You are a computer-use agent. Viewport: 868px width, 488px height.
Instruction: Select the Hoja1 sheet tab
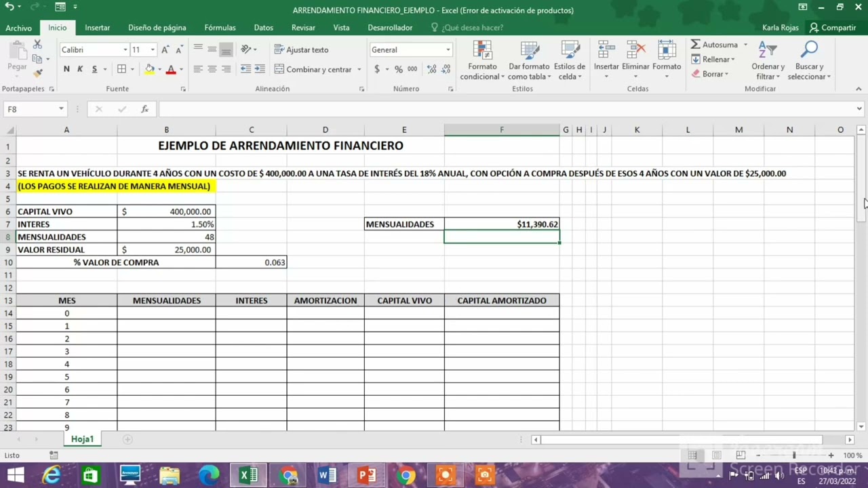tap(82, 439)
